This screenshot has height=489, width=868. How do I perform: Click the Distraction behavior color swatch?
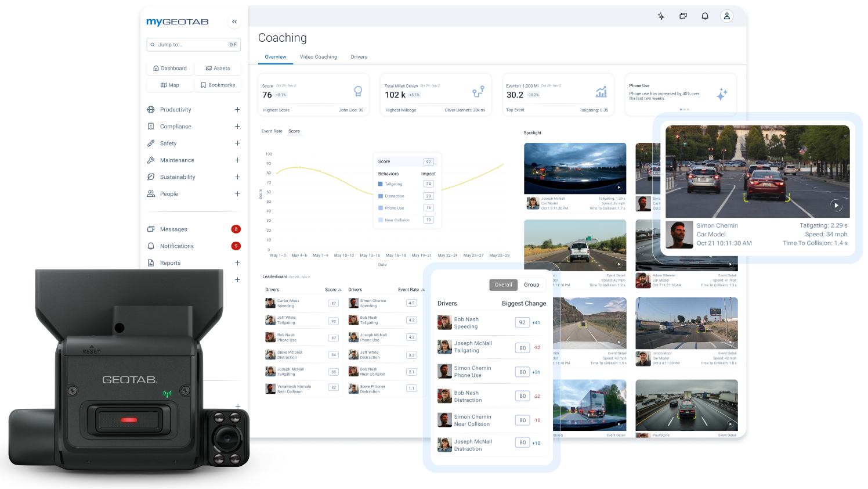coord(381,196)
